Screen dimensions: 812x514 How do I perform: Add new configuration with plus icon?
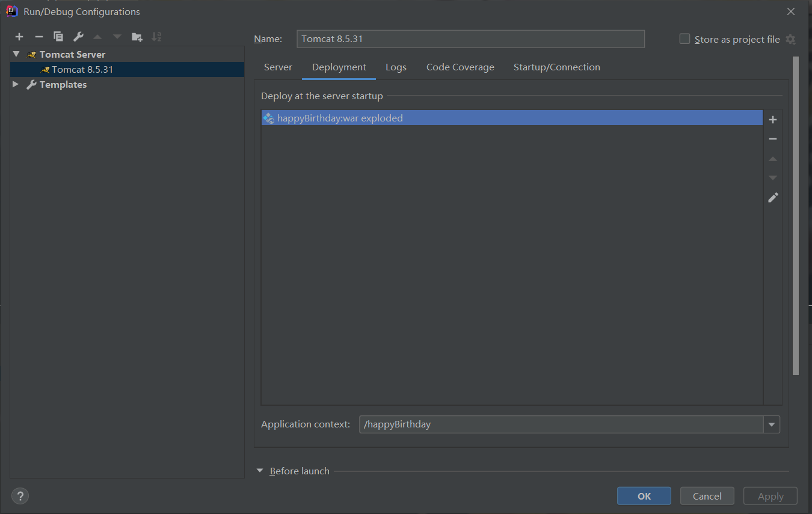[x=19, y=37]
